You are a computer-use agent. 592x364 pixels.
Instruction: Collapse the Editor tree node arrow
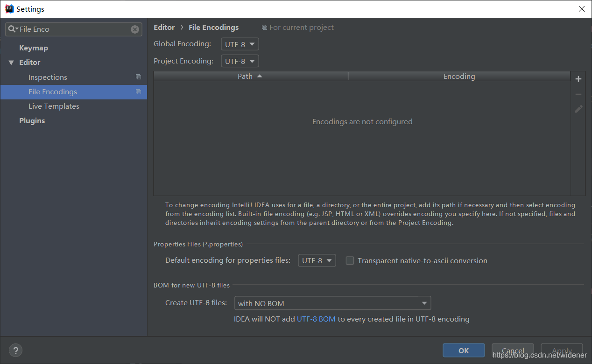(x=11, y=63)
